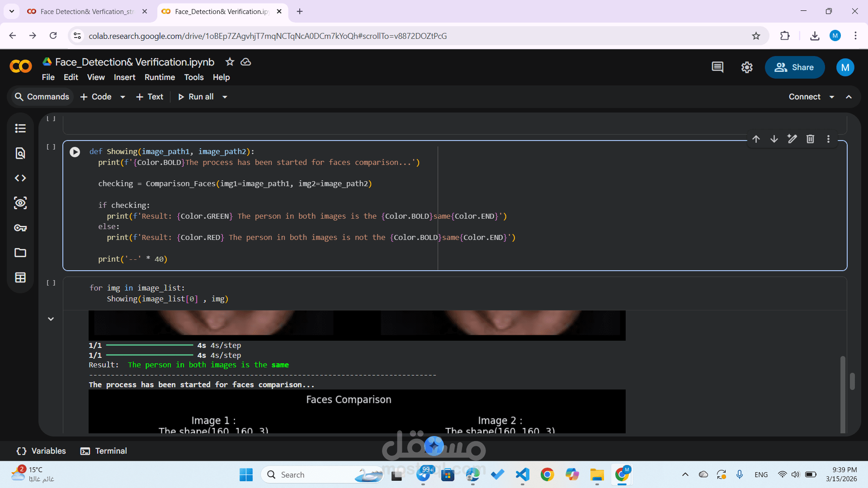Click the cloud saved status icon
Viewport: 868px width, 488px height.
point(245,62)
